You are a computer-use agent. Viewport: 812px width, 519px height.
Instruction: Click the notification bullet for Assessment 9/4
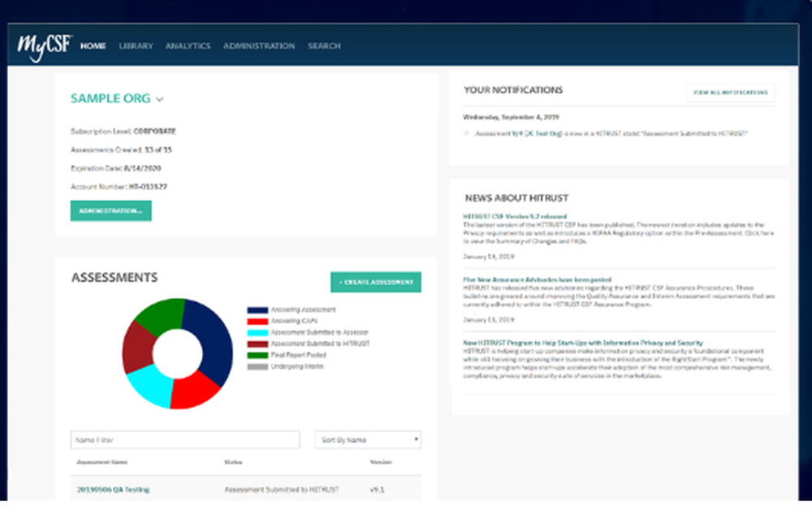[466, 134]
